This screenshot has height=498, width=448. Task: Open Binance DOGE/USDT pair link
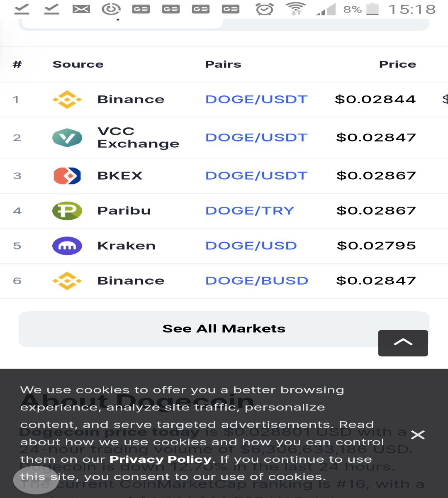pos(256,100)
